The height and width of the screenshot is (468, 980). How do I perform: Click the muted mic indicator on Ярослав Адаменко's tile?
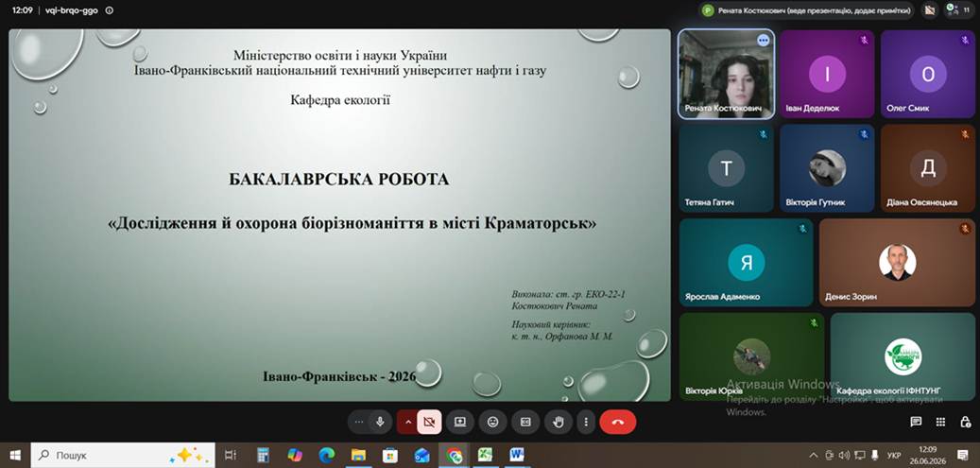click(x=803, y=229)
